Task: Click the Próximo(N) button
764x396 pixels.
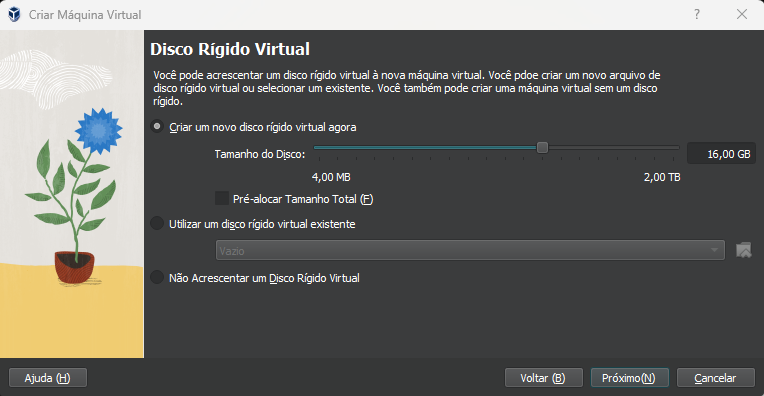Action: pyautogui.click(x=630, y=378)
